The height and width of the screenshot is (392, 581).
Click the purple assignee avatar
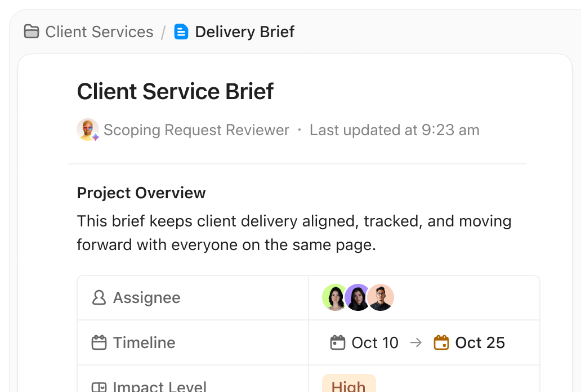click(x=357, y=297)
